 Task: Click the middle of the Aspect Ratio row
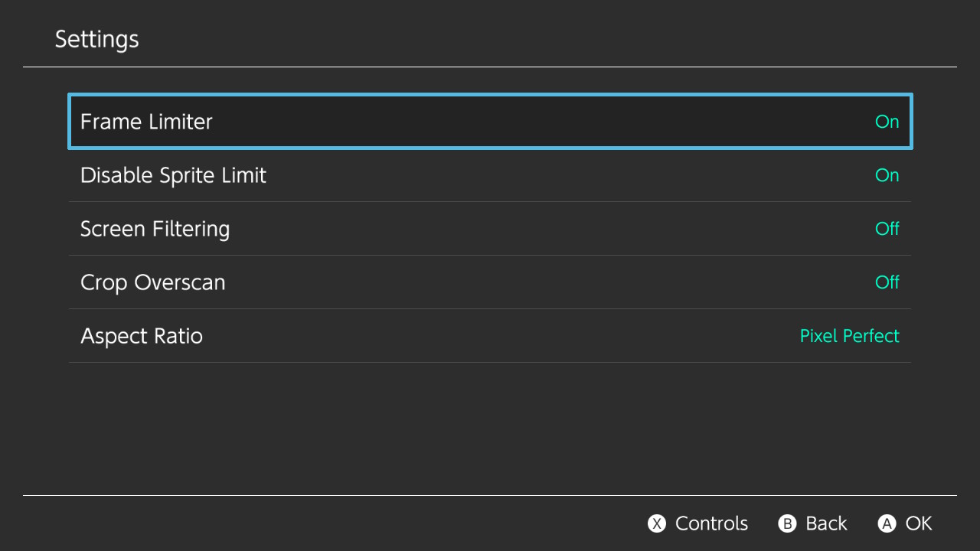(x=490, y=336)
